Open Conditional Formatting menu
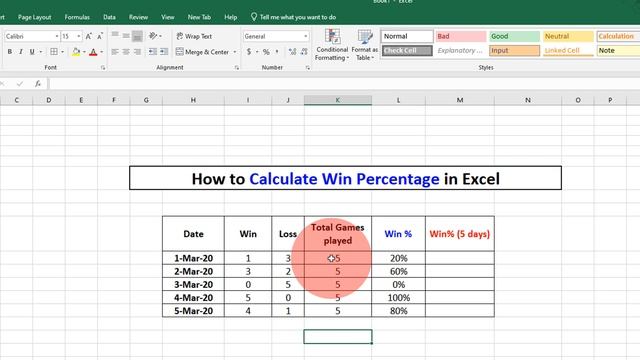This screenshot has width=640, height=360. [x=332, y=45]
